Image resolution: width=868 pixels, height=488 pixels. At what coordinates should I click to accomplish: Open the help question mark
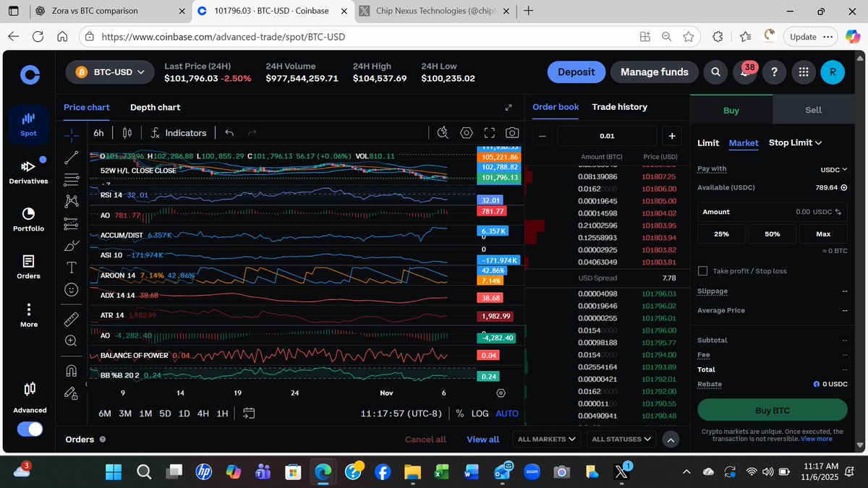point(774,72)
